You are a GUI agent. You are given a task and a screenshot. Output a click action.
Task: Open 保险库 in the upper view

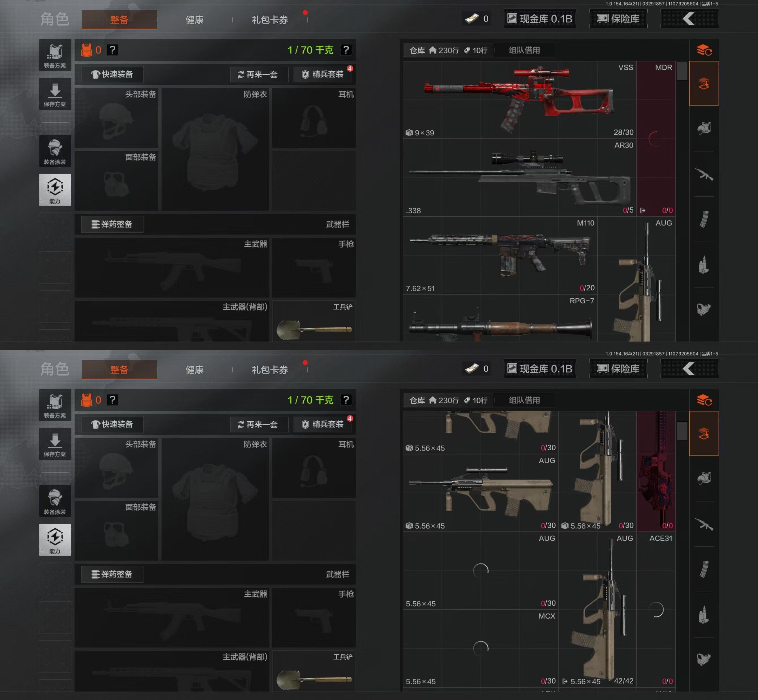coord(618,19)
